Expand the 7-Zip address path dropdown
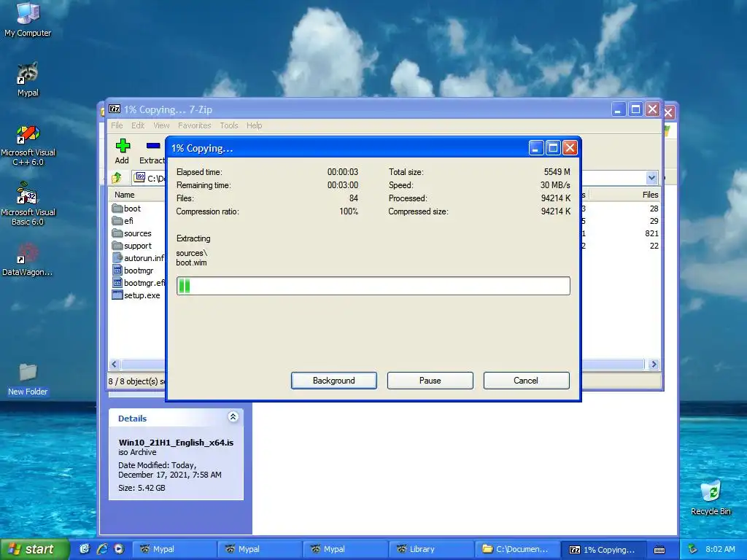The height and width of the screenshot is (560, 747). [x=651, y=178]
